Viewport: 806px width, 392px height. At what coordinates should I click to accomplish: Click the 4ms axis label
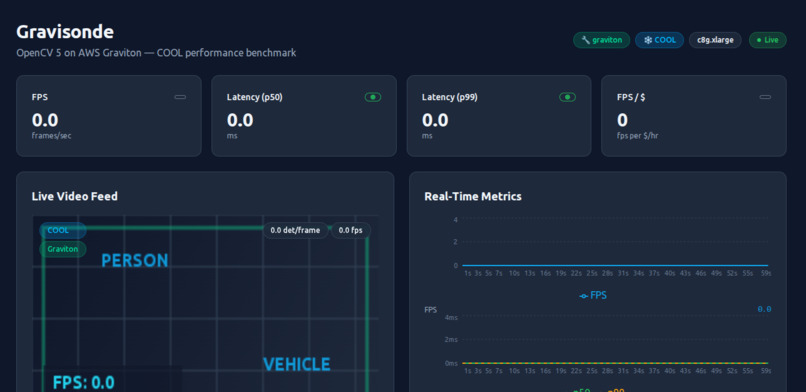451,318
